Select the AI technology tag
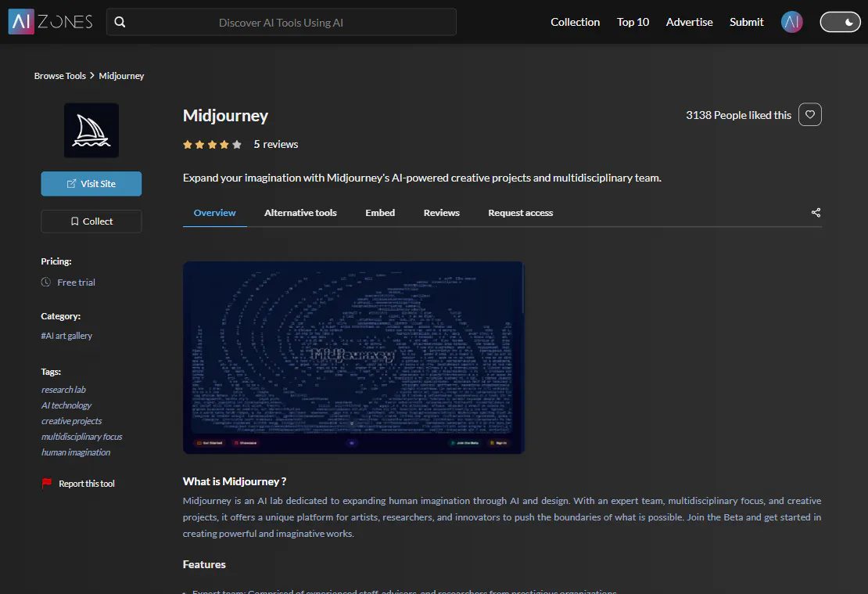 (66, 405)
